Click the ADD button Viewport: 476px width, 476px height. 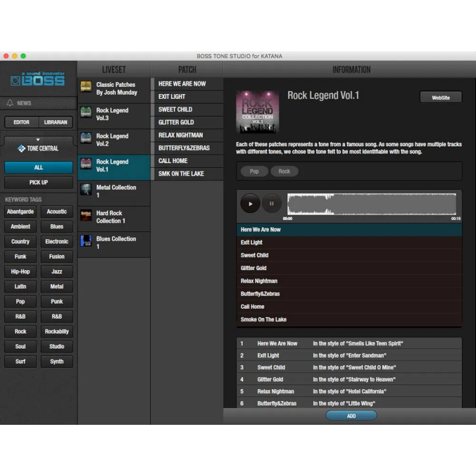[351, 416]
